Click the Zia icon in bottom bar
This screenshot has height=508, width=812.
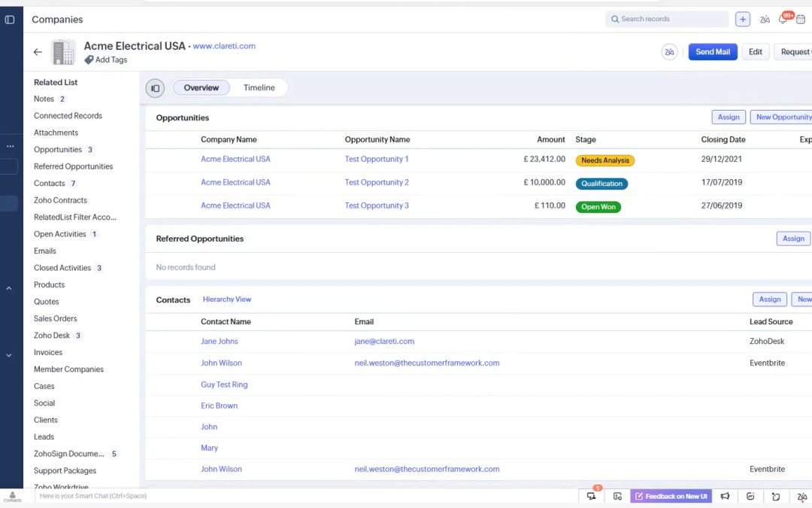pos(801,497)
